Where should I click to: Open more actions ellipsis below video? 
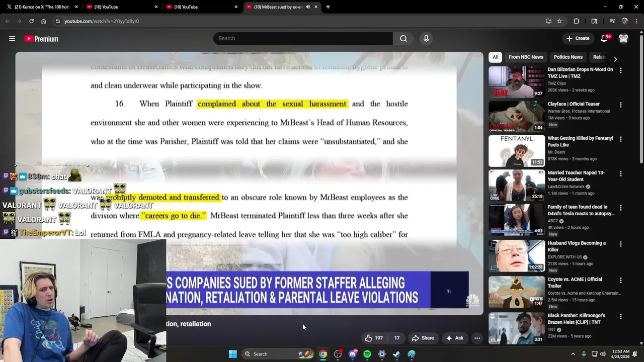(x=477, y=338)
